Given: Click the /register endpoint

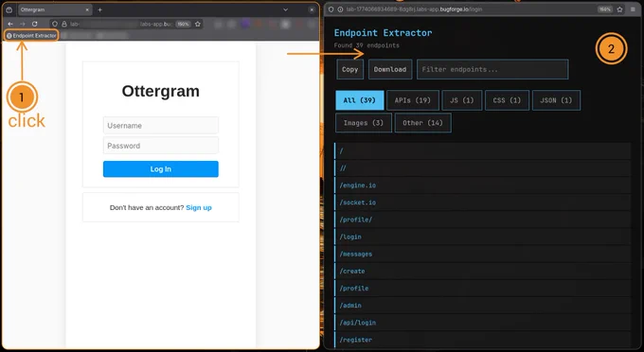Looking at the screenshot, I should coord(483,340).
